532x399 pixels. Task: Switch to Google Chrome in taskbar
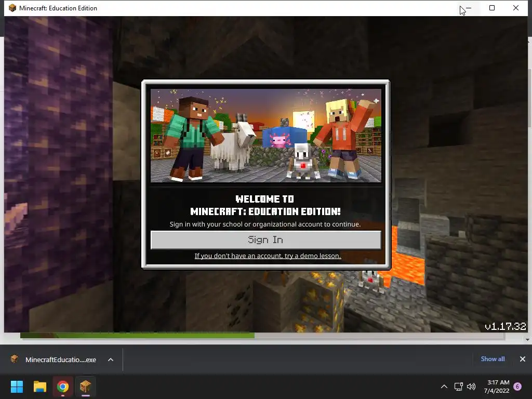click(63, 387)
